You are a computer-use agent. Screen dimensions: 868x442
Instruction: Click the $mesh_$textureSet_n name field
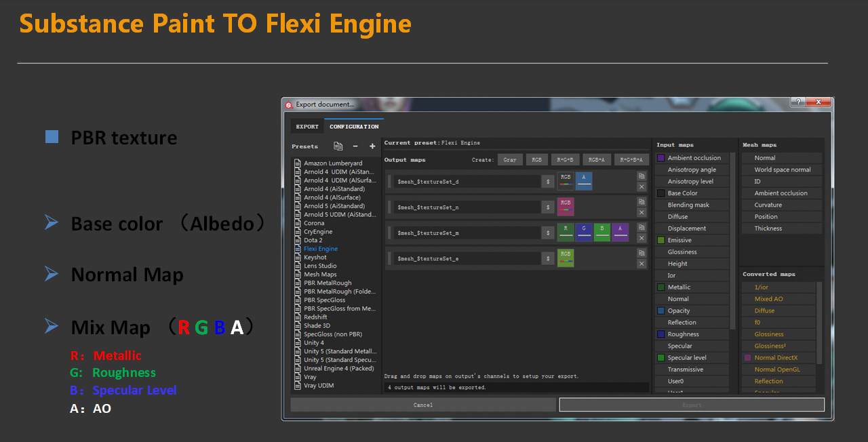467,207
